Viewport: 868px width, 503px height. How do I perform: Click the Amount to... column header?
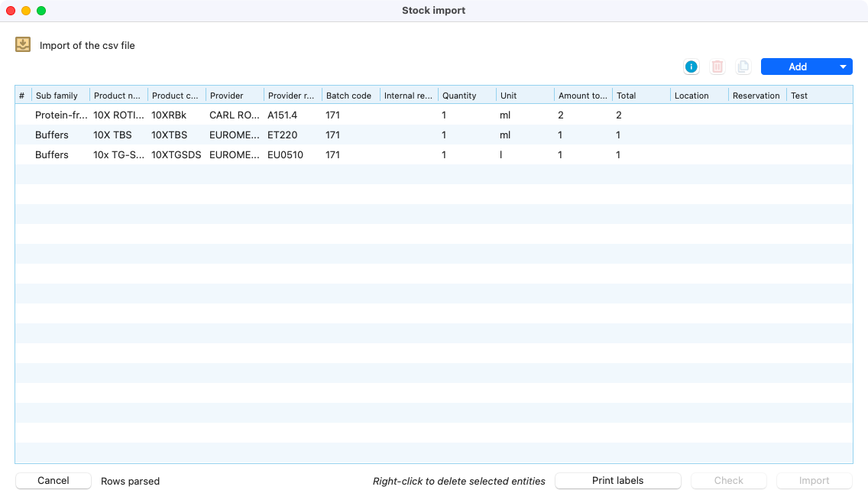click(x=584, y=96)
